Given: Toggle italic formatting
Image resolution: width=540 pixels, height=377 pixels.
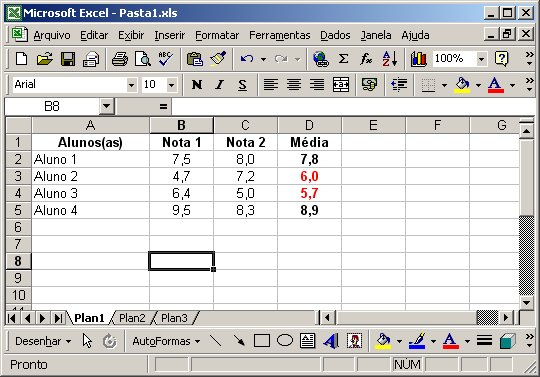Looking at the screenshot, I should 219,84.
